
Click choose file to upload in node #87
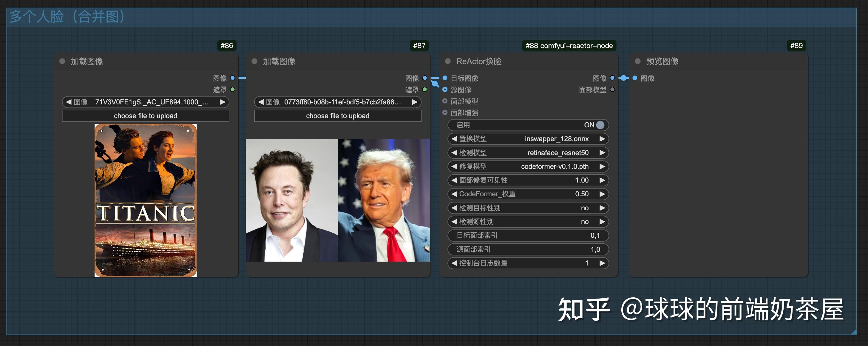click(x=338, y=116)
